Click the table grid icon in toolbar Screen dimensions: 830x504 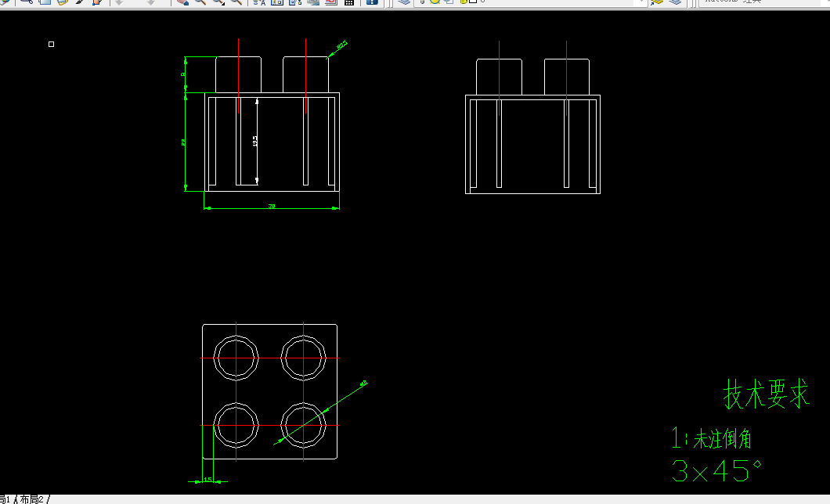pos(348,2)
